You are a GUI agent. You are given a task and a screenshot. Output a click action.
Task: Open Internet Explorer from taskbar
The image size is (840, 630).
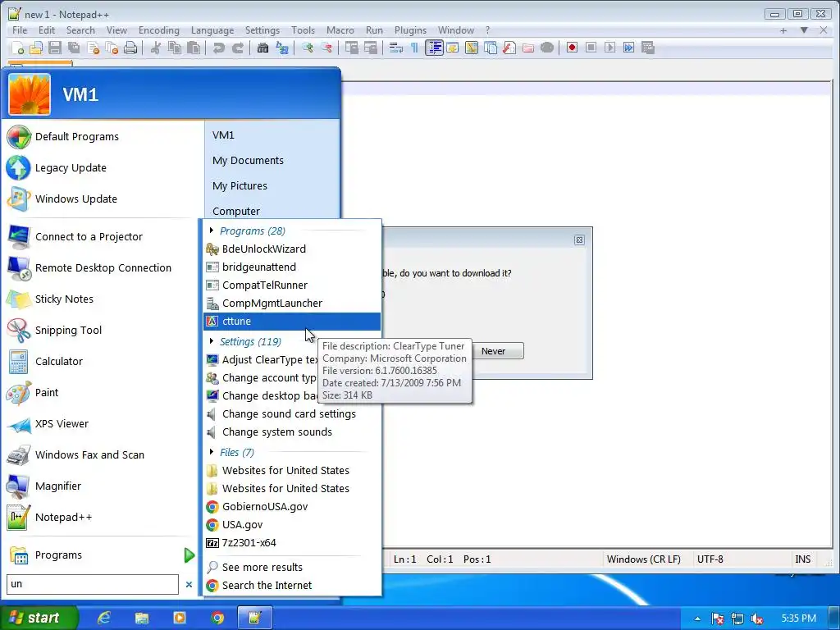click(104, 619)
